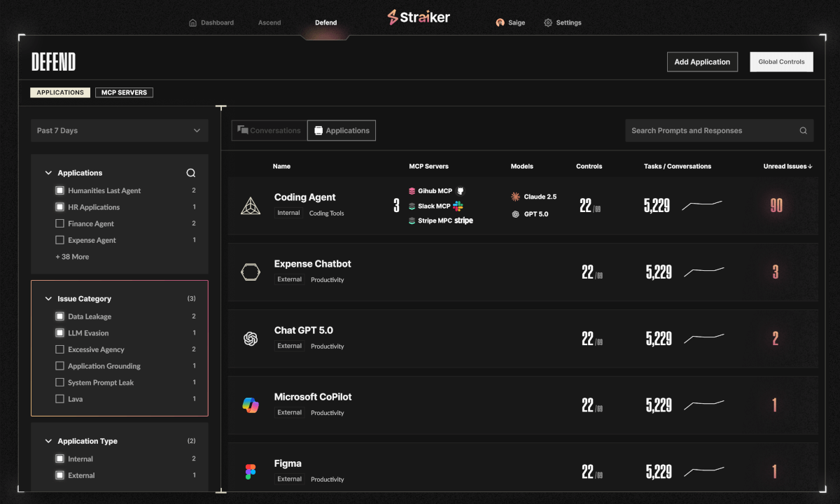The image size is (840, 504).
Task: Click the GitHub cat icon
Action: click(461, 190)
